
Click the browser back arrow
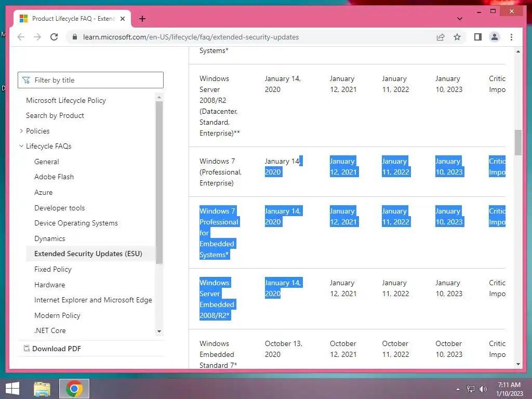click(x=21, y=37)
